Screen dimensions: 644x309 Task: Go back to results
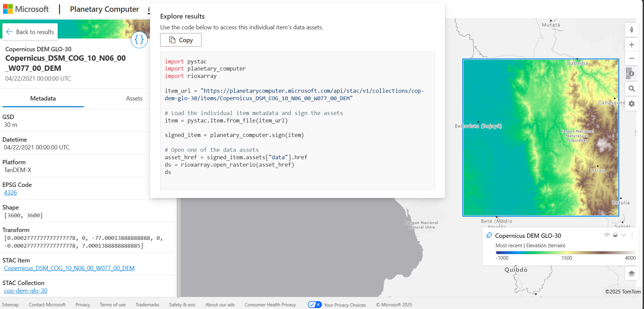pos(30,32)
